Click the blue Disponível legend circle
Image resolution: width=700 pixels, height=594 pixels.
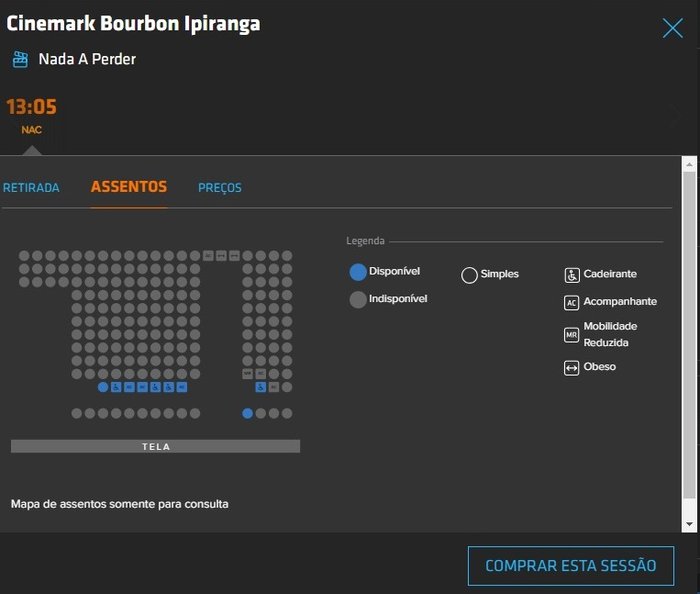358,272
